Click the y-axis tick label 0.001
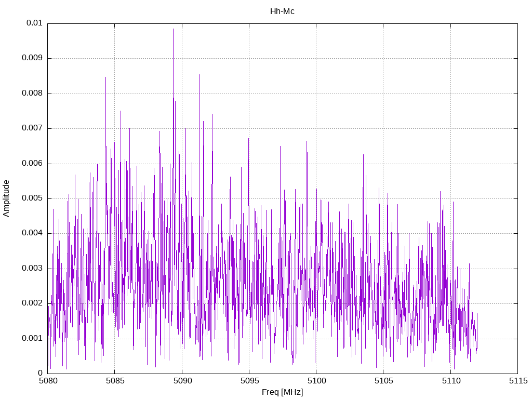This screenshot has width=532, height=399. click(32, 339)
